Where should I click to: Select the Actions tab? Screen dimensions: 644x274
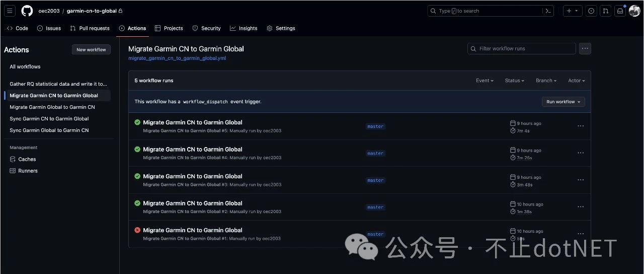[133, 28]
